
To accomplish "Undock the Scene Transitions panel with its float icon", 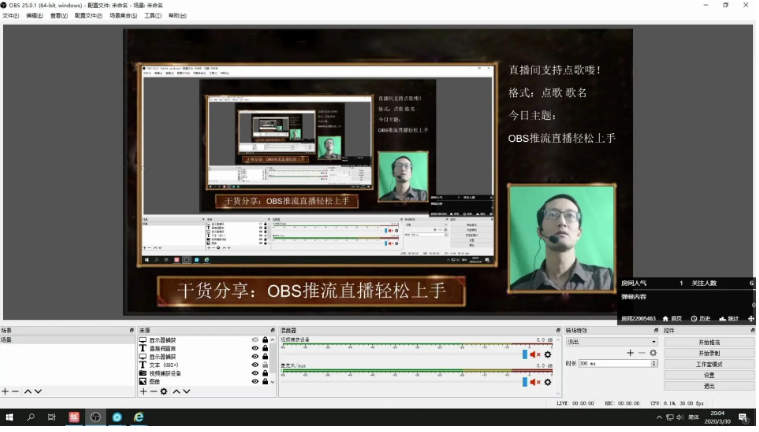I will [x=656, y=330].
